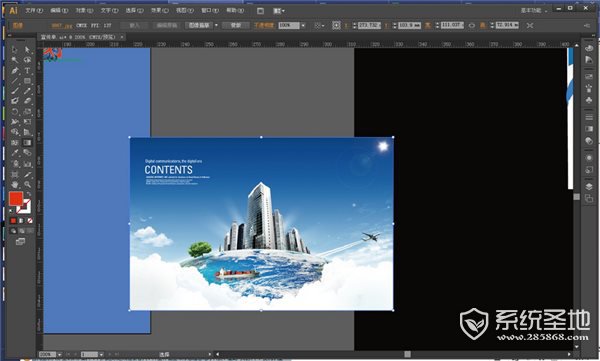Set paint mode to Gradient

[21, 221]
